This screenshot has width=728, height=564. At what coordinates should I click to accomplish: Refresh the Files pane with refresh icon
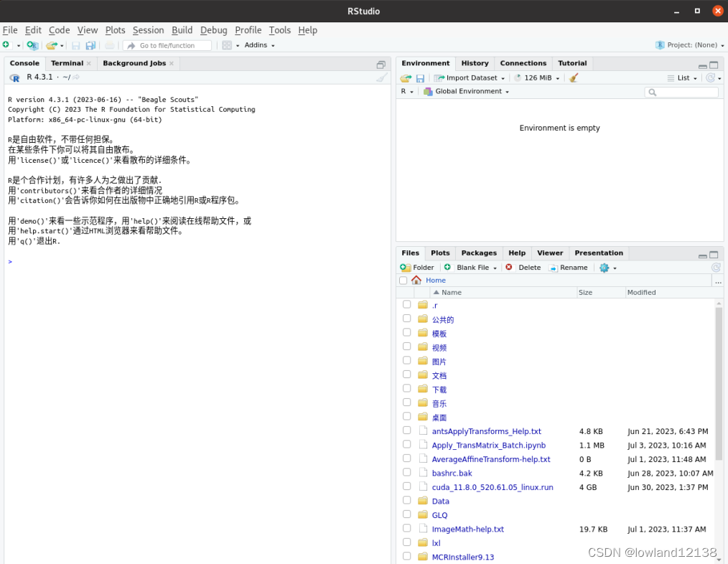coord(716,267)
